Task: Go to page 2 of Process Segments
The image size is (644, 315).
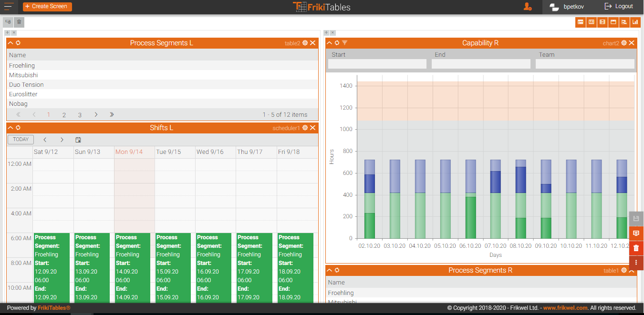Action: tap(64, 115)
